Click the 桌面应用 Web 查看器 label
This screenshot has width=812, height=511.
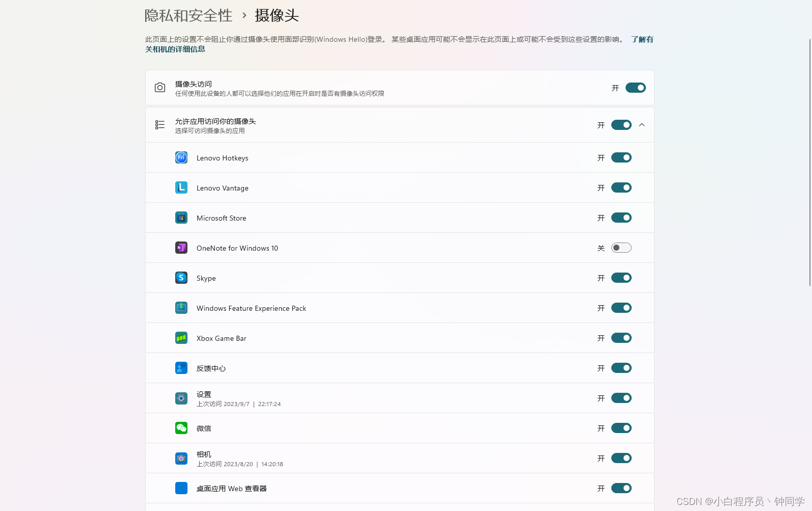(x=232, y=489)
